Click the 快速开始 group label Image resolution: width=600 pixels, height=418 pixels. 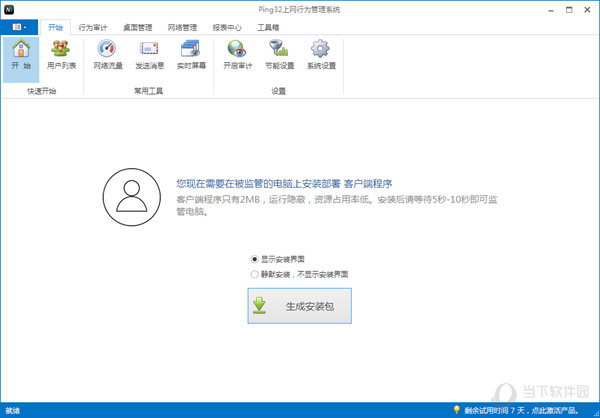[41, 91]
